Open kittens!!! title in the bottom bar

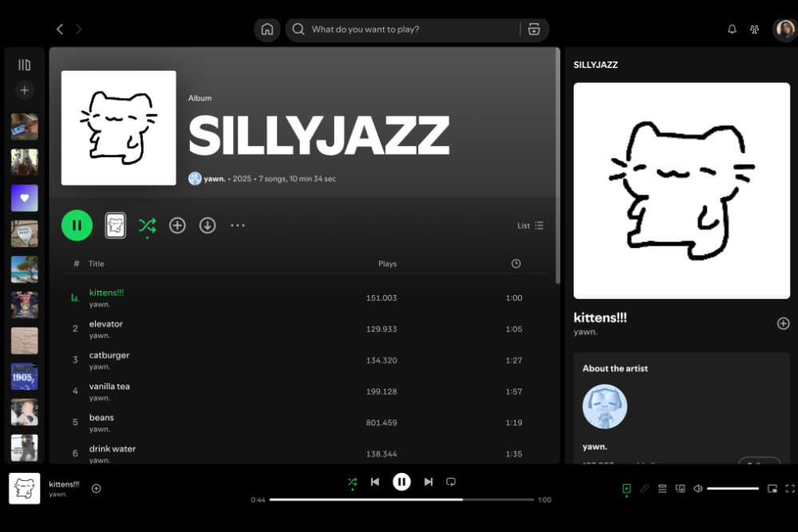click(64, 484)
